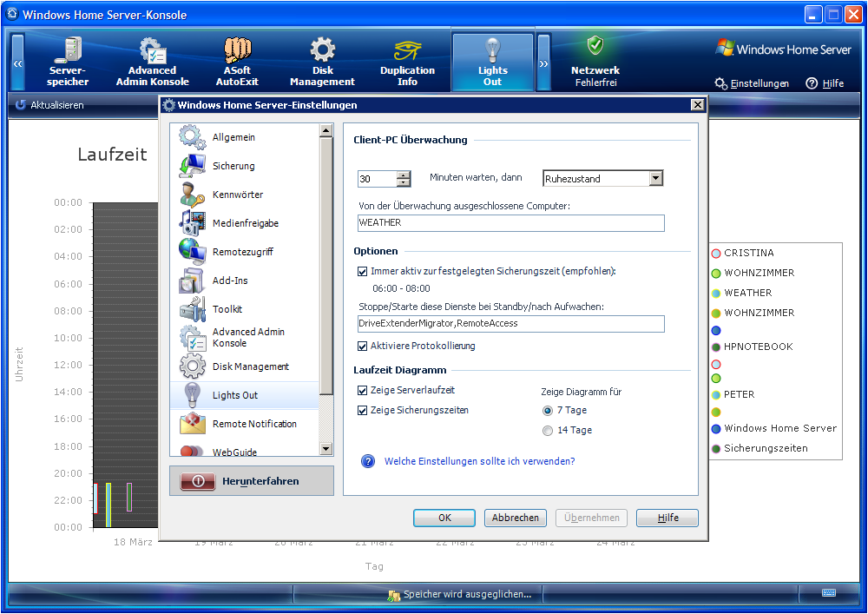Select Disk Management gear in settings list
Image resolution: width=868 pixels, height=614 pixels.
point(192,366)
